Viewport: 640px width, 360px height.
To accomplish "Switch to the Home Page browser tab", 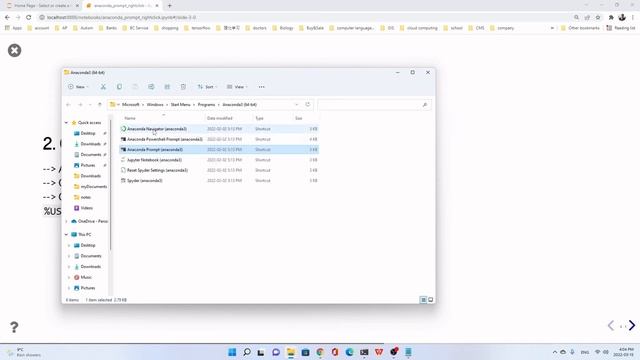I will coord(41,6).
